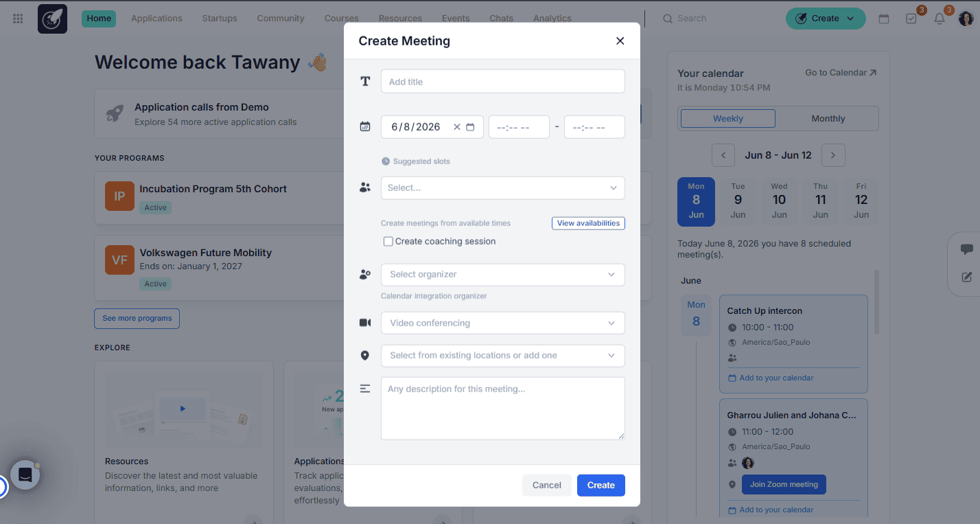
Task: Click attendee avatar in Gharrou Julien meeting
Action: 748,463
